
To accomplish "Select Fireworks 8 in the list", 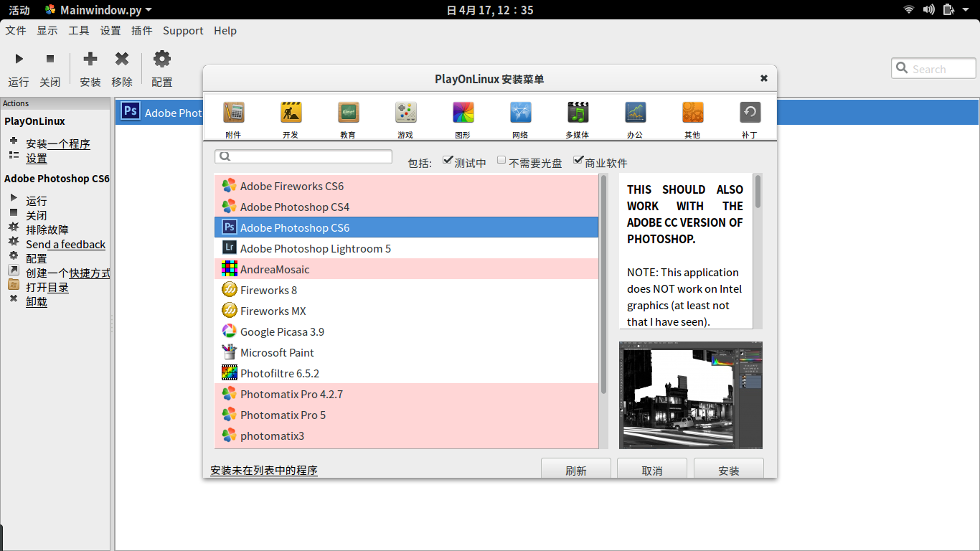I will (406, 290).
